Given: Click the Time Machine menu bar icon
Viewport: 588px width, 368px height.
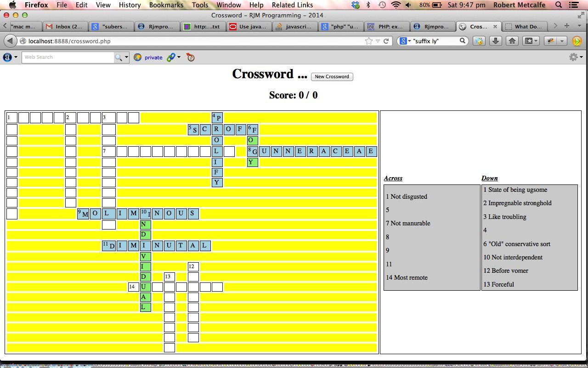Looking at the screenshot, I should point(382,5).
